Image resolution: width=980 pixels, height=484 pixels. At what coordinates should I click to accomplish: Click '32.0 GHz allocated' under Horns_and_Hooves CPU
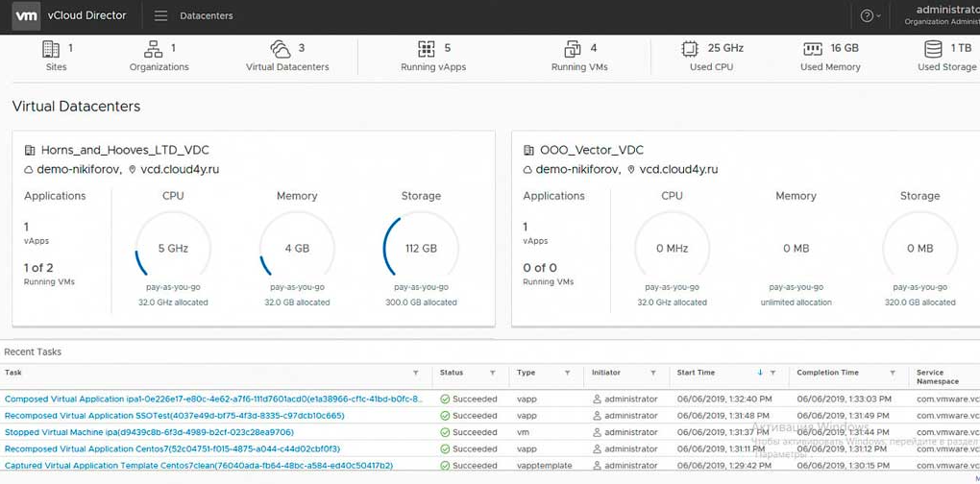coord(173,302)
